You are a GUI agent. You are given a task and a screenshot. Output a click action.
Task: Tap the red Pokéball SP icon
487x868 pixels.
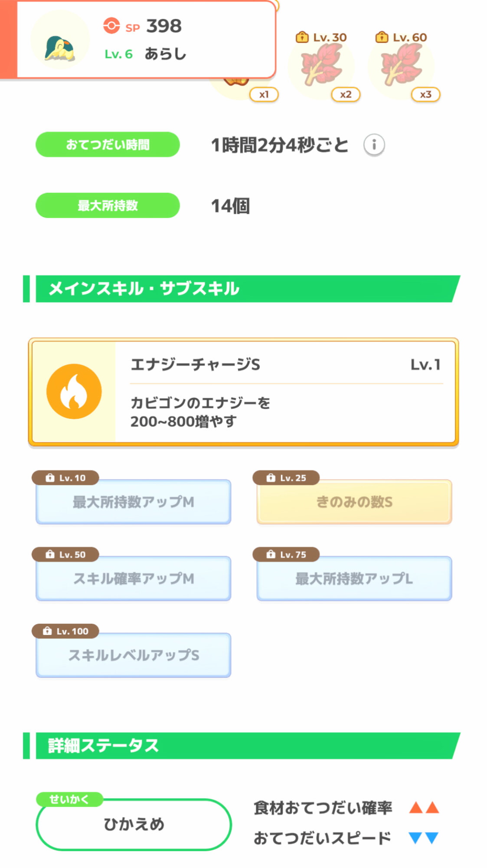(111, 26)
